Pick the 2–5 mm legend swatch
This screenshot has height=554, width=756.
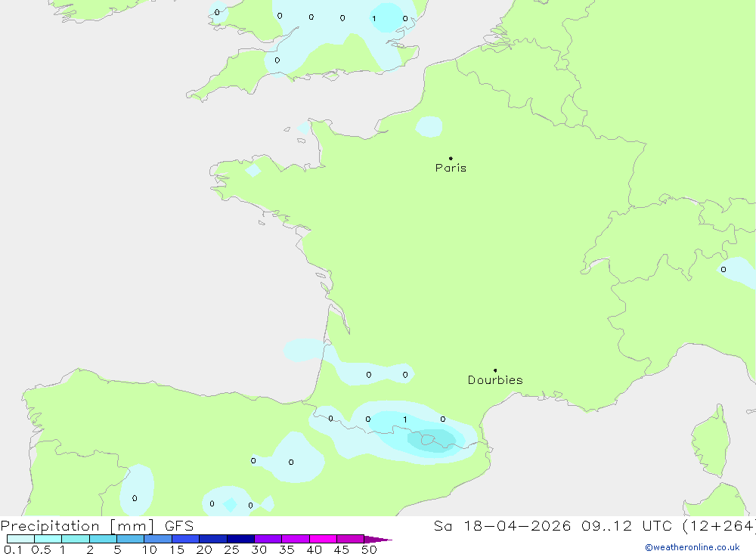click(x=103, y=539)
